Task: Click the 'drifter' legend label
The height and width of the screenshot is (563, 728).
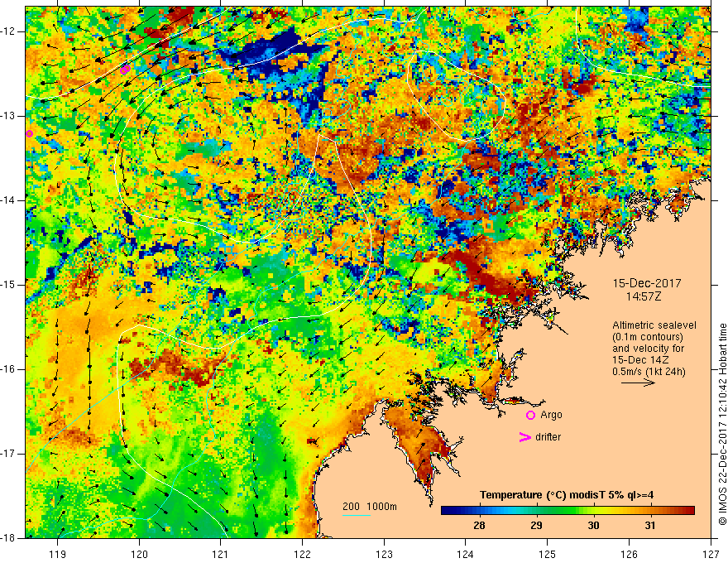Action: point(548,437)
